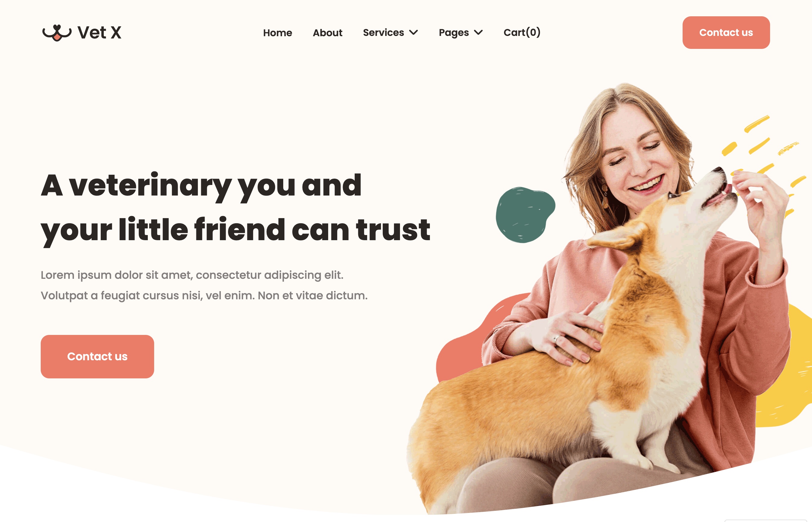Open the Pages menu item
Viewport: 812px width, 522px height.
point(454,33)
